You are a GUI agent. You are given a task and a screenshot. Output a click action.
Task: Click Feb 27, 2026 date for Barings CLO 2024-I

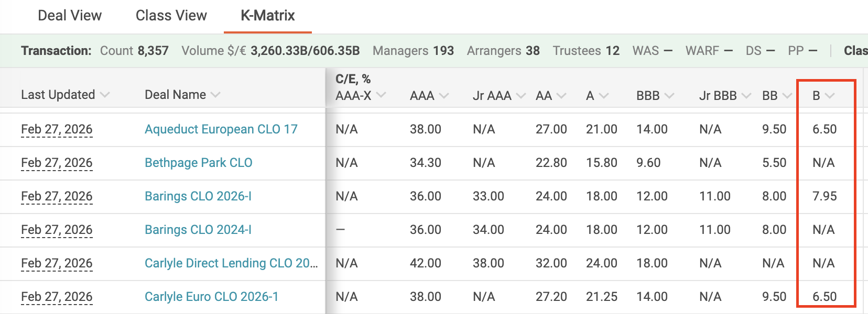pyautogui.click(x=57, y=230)
